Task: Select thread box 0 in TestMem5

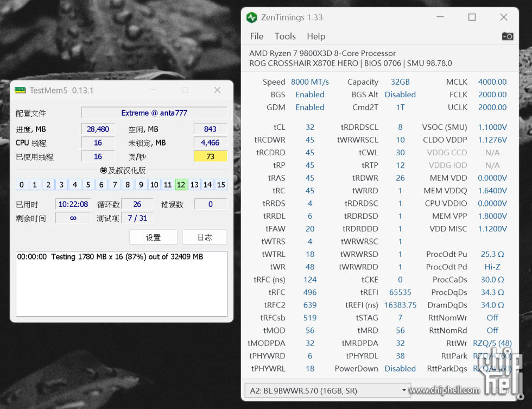Action: coord(21,185)
